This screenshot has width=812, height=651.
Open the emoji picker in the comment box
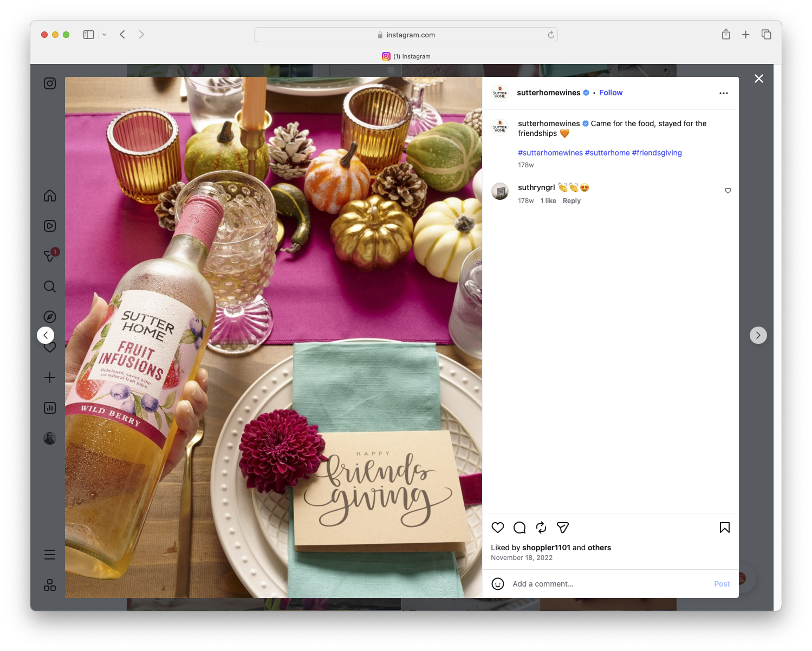pyautogui.click(x=498, y=584)
